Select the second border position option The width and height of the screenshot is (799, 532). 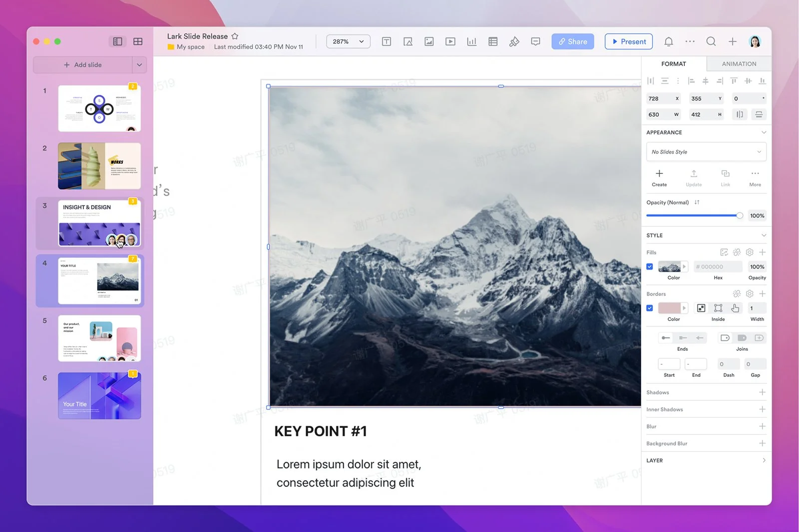[718, 308]
